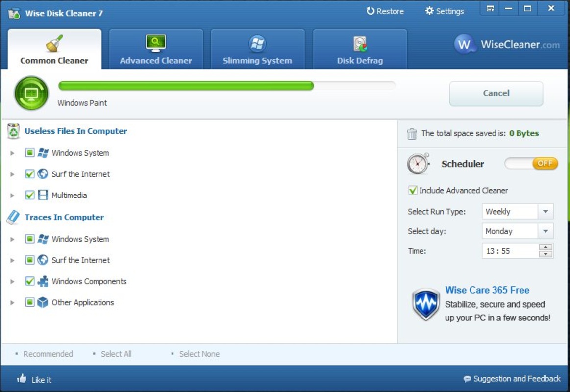Click the thumbs-up Like it icon
The height and width of the screenshot is (392, 570).
[x=22, y=379]
